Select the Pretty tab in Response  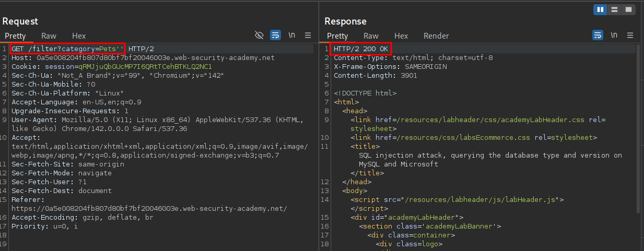pyautogui.click(x=337, y=36)
